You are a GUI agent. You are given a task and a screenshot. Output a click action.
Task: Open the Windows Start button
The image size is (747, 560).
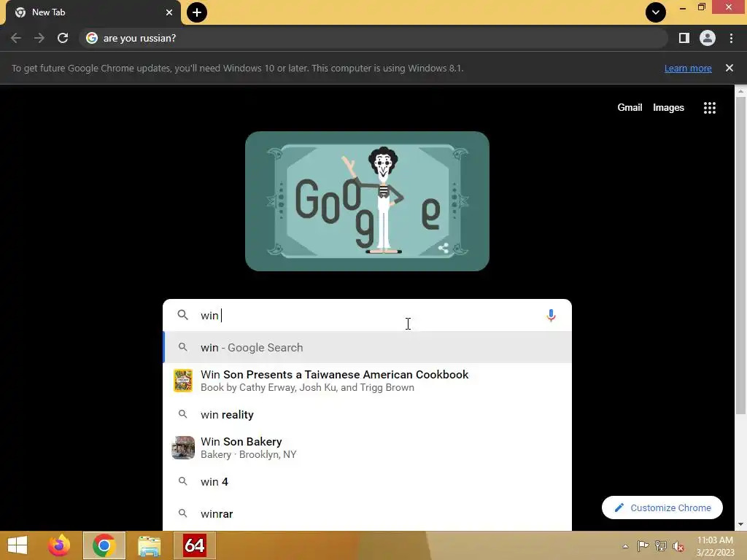pos(18,545)
